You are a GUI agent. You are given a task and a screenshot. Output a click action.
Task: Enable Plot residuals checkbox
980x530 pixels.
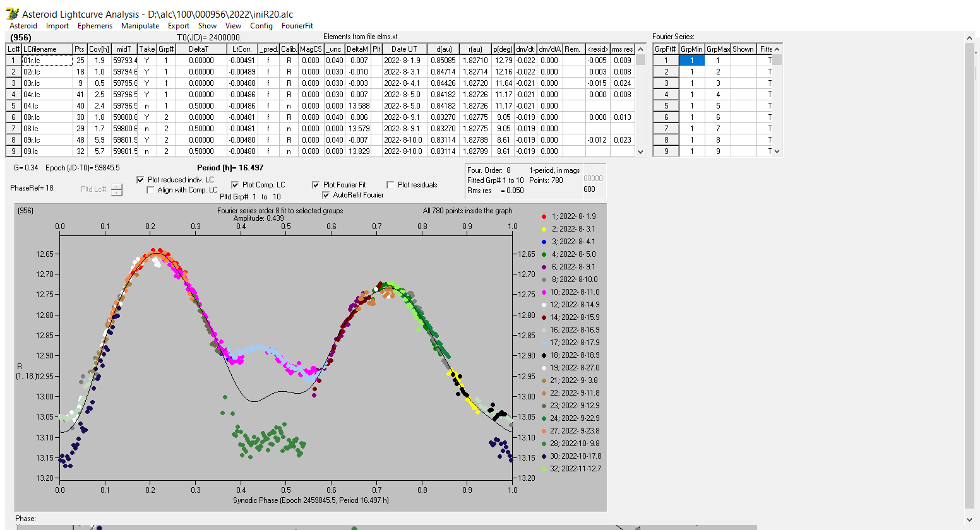tap(390, 185)
